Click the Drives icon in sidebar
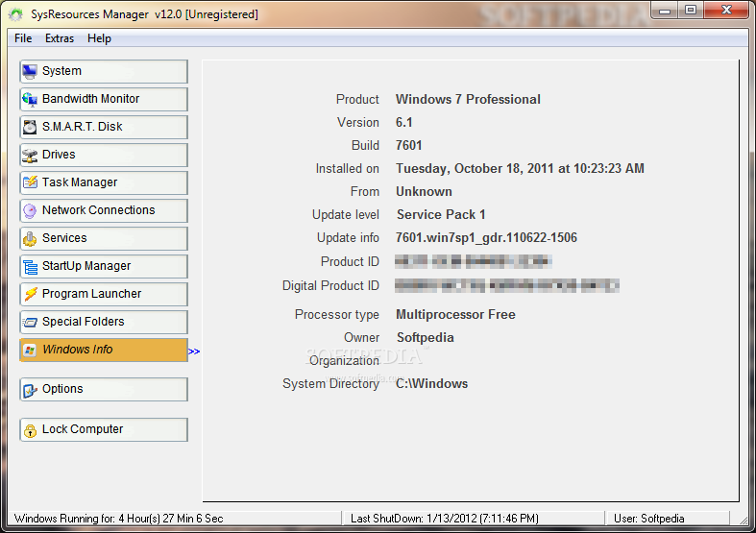This screenshot has width=756, height=533. pos(30,156)
